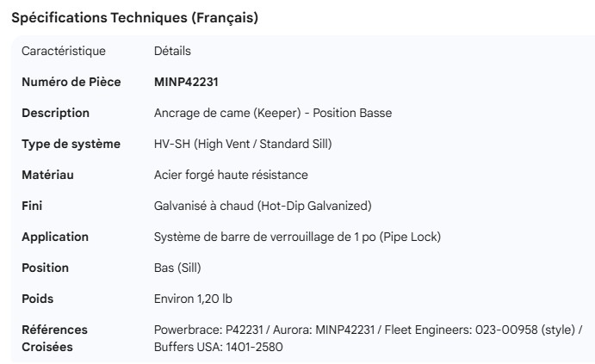This screenshot has width=595, height=364.
Task: Click the Poids row label
Action: point(37,299)
